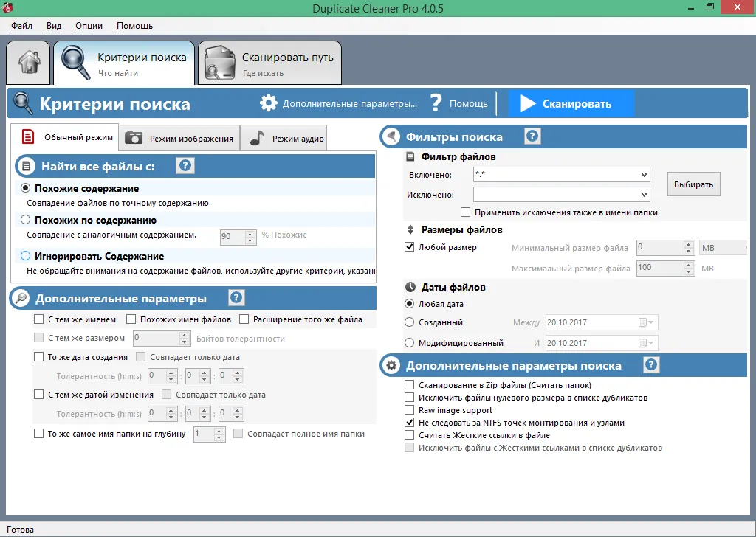Open help for Дополнительные параметры section
The height and width of the screenshot is (537, 756).
pyautogui.click(x=236, y=298)
